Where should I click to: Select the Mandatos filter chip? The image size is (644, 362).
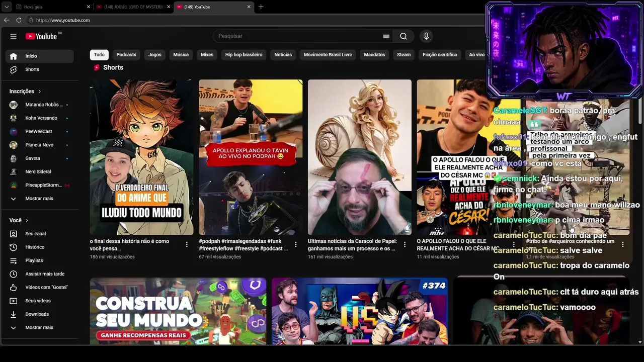click(x=374, y=55)
